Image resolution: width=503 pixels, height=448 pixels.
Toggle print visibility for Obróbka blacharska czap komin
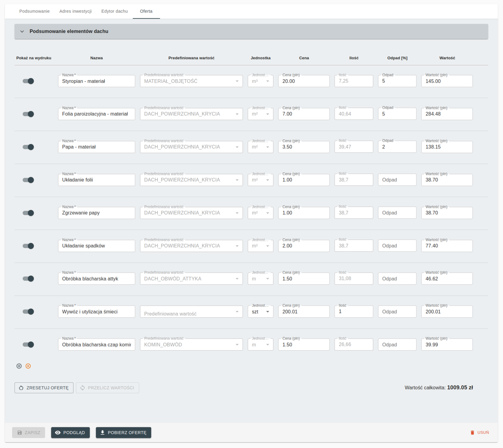(x=28, y=345)
